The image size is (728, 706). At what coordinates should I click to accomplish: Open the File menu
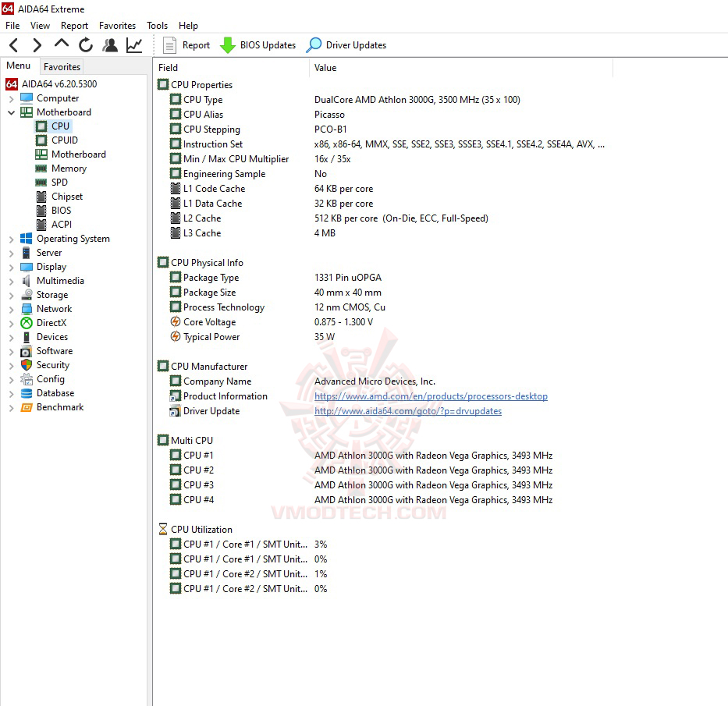click(x=12, y=26)
